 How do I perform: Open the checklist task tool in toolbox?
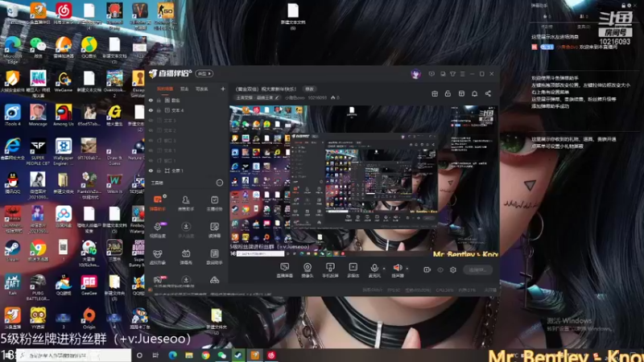[x=214, y=203]
